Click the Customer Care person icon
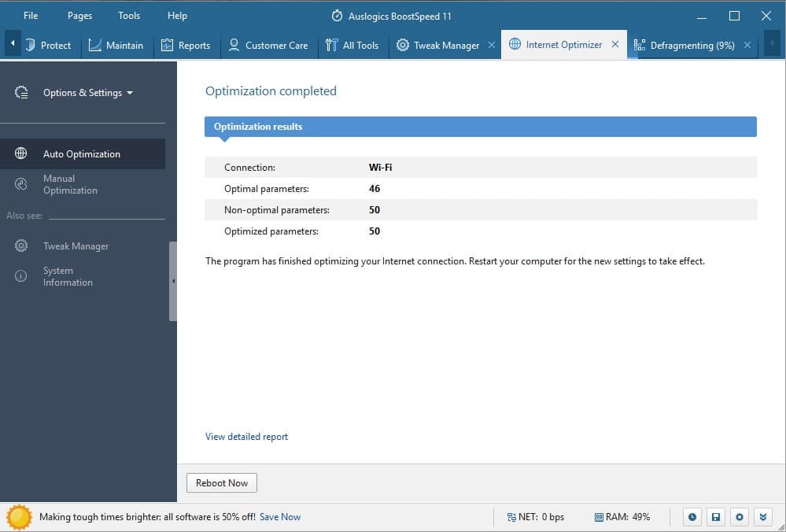 [234, 45]
